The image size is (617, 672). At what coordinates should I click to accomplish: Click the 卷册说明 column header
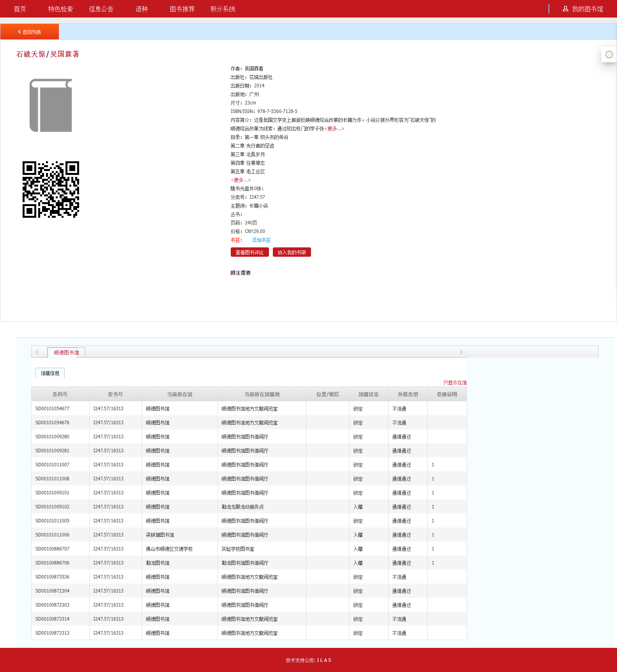pos(447,394)
